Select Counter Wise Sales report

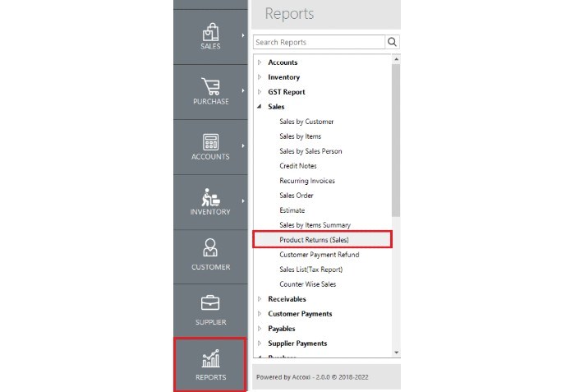point(307,284)
